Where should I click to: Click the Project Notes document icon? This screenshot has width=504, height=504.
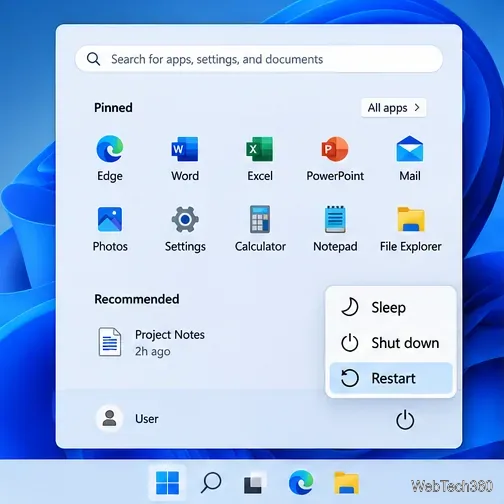coord(109,342)
